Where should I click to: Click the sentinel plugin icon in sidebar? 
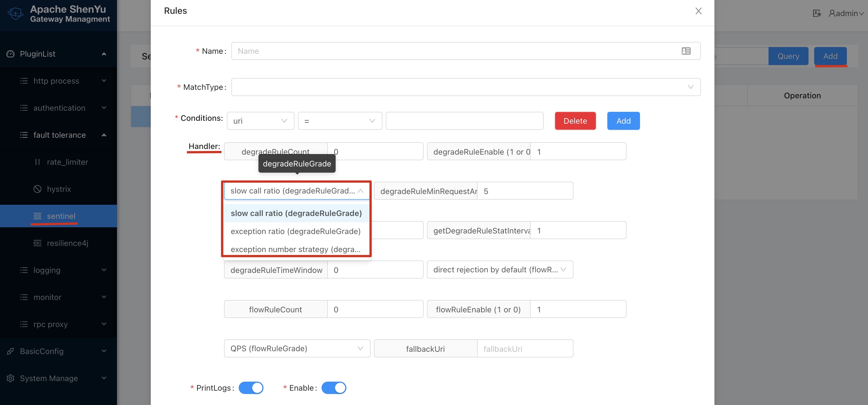pos(37,216)
